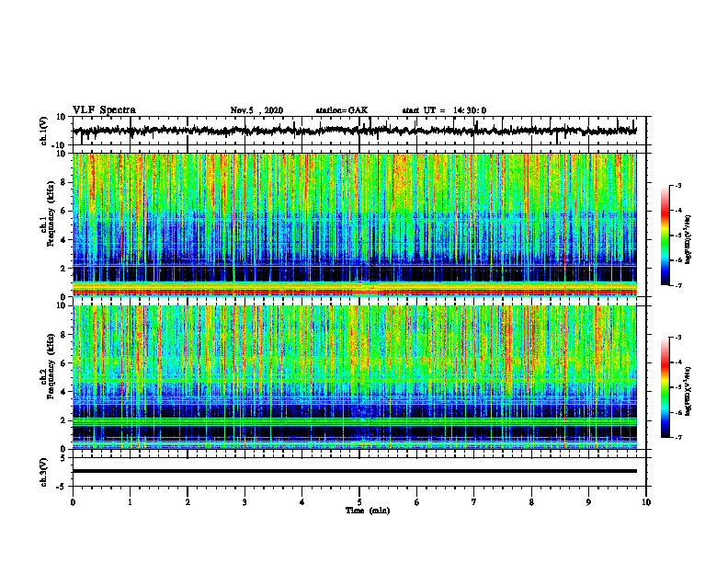728x563 pixels.
Task: Click time axis tick label "7"
Action: point(474,502)
